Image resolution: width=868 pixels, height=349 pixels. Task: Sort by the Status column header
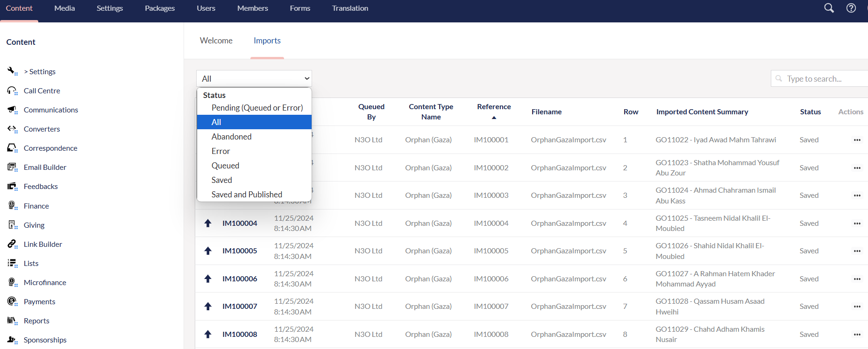coord(811,112)
